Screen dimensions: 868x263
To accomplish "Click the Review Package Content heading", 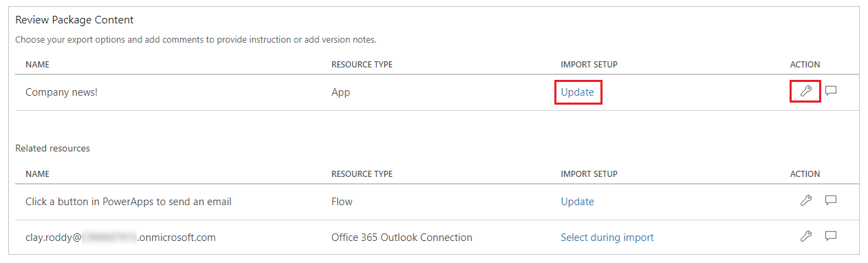I will pyautogui.click(x=74, y=20).
